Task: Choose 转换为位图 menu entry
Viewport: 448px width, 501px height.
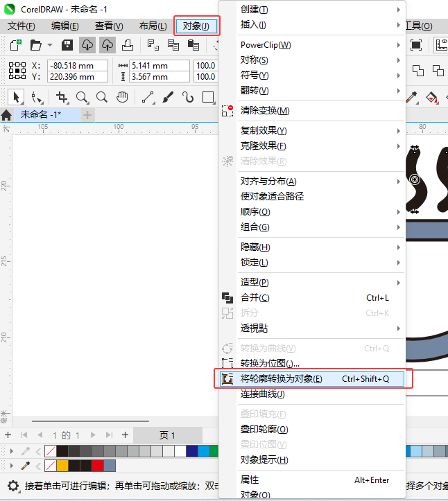Action: coord(312,363)
